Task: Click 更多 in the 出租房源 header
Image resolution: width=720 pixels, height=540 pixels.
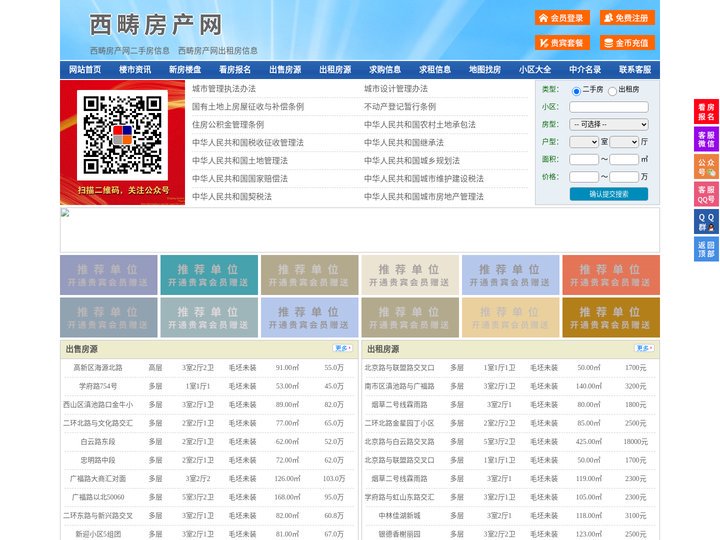Action: pyautogui.click(x=644, y=349)
